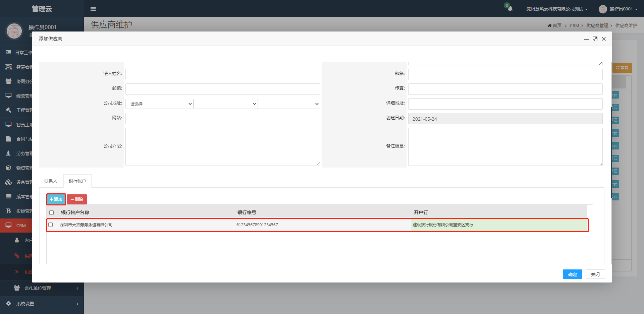Viewport: 644px width, 314px height.
Task: Click the blue 添加 button
Action: coord(56,199)
